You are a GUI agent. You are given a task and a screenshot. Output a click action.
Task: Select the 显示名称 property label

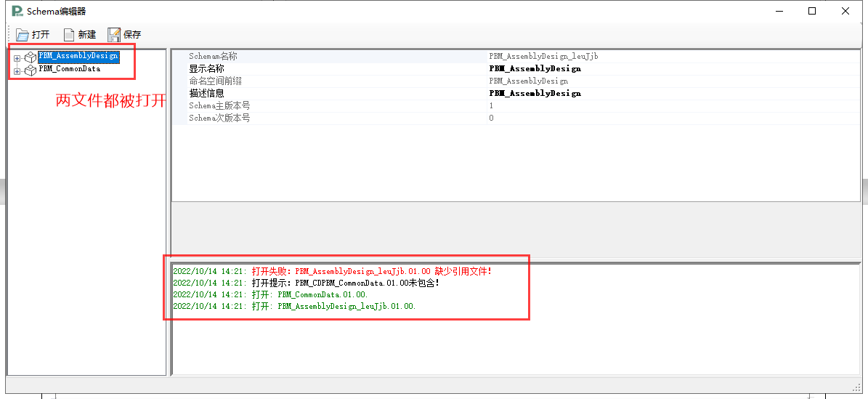click(x=206, y=69)
